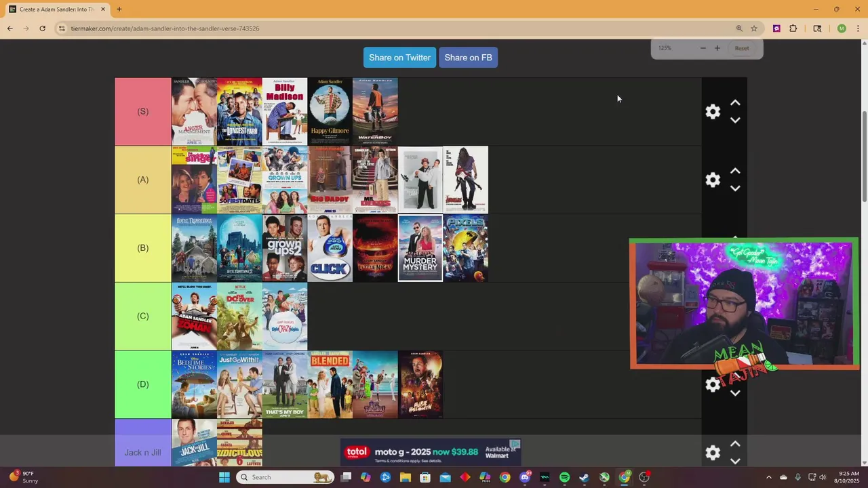
Task: Open a new browser tab
Action: pyautogui.click(x=119, y=9)
